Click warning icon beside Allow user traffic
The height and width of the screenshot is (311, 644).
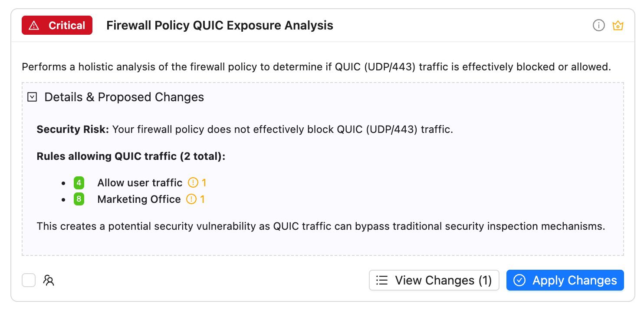(192, 183)
